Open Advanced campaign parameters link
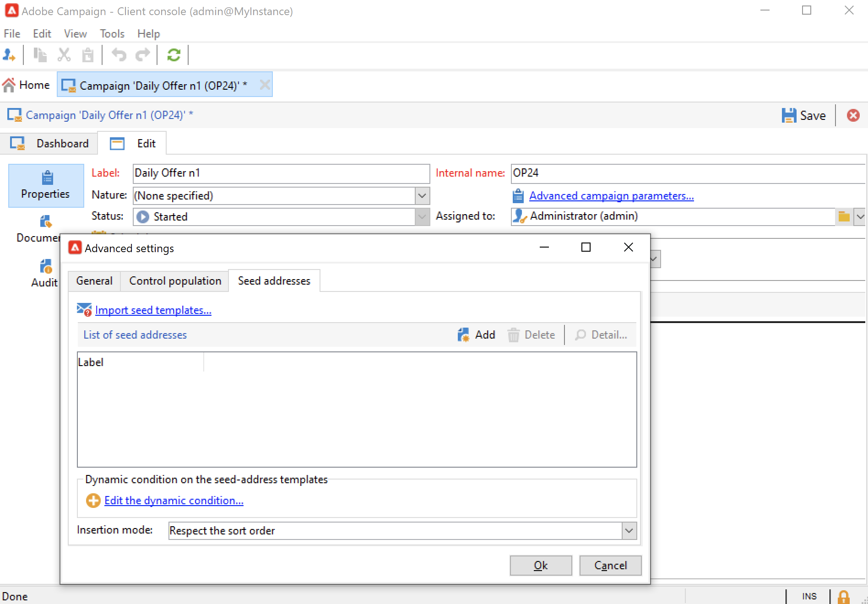868x604 pixels. (x=611, y=196)
